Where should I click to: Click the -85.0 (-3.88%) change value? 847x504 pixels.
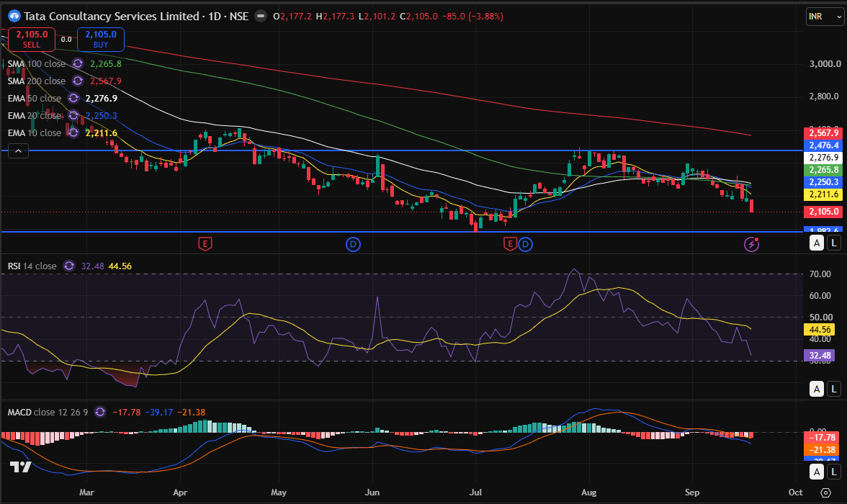pos(472,17)
